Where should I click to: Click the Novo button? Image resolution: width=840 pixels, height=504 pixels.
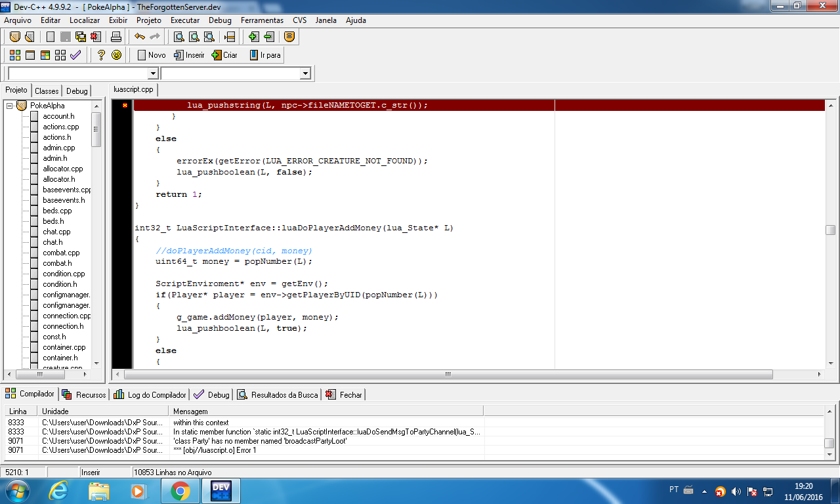pos(151,55)
